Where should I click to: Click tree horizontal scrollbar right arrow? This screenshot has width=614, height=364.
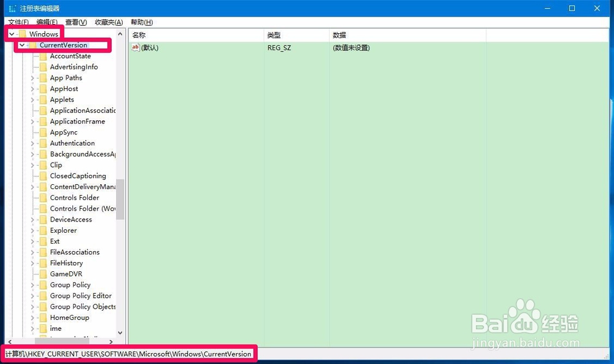pos(111,342)
